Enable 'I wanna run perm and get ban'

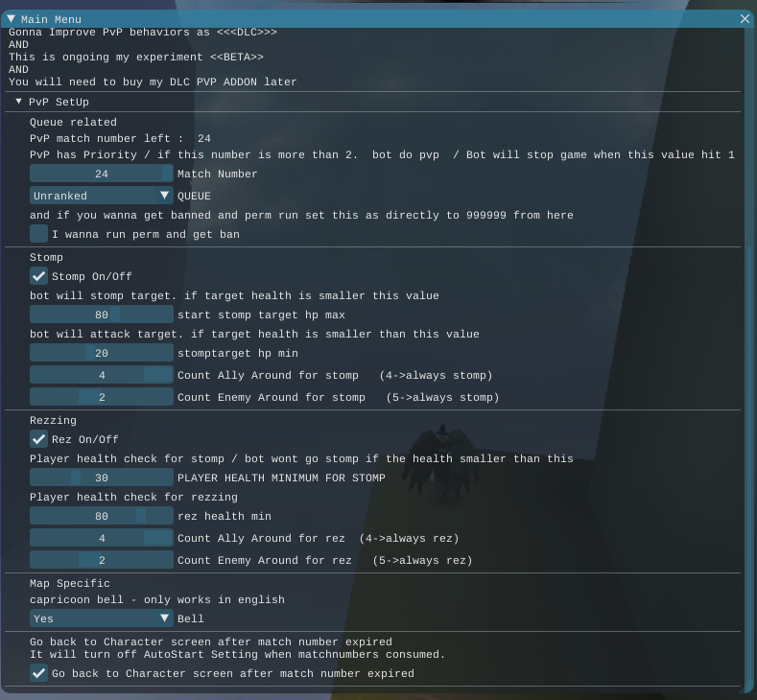click(x=38, y=234)
